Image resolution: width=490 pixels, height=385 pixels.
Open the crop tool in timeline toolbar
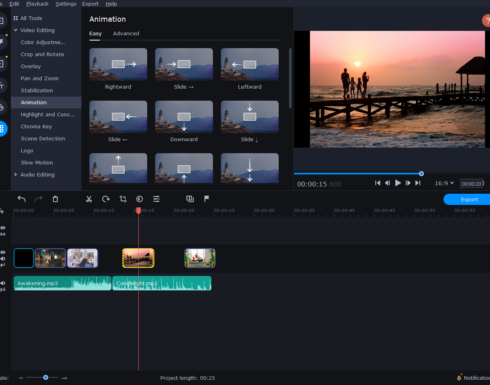pyautogui.click(x=123, y=199)
